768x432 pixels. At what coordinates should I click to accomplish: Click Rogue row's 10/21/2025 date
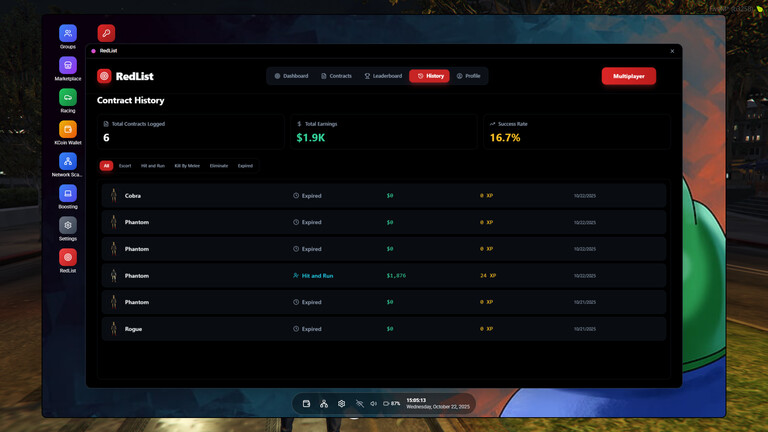coord(585,329)
